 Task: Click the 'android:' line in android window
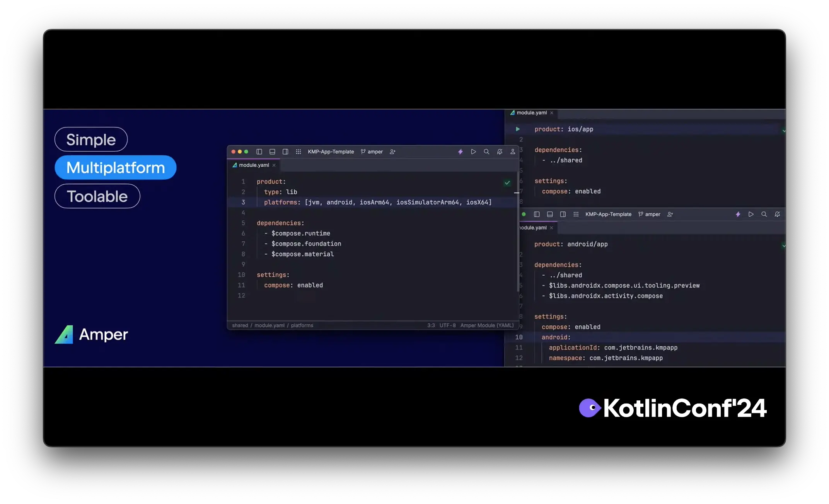tap(556, 337)
